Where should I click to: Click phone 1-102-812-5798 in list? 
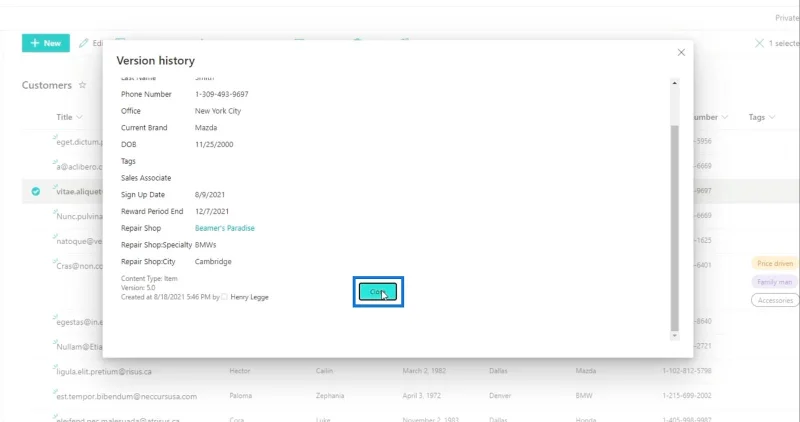click(687, 371)
